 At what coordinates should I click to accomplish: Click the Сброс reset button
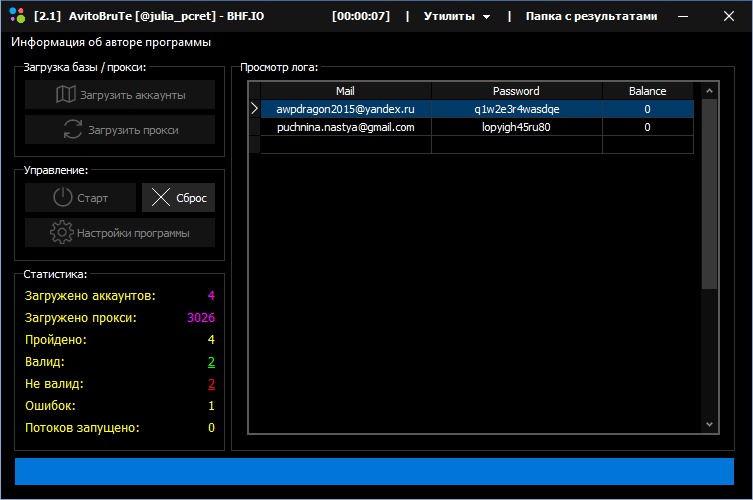(178, 197)
